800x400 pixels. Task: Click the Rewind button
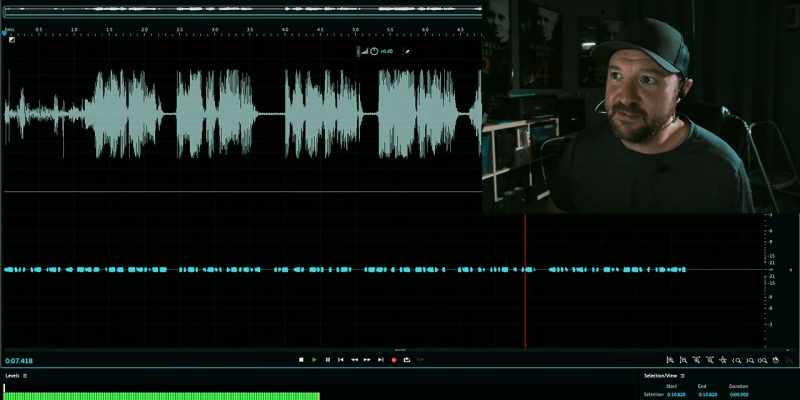click(x=354, y=360)
